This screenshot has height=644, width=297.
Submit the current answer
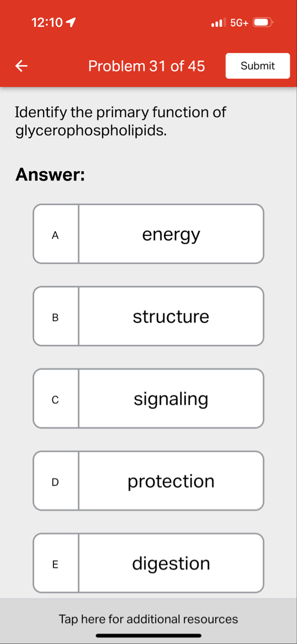pos(257,66)
